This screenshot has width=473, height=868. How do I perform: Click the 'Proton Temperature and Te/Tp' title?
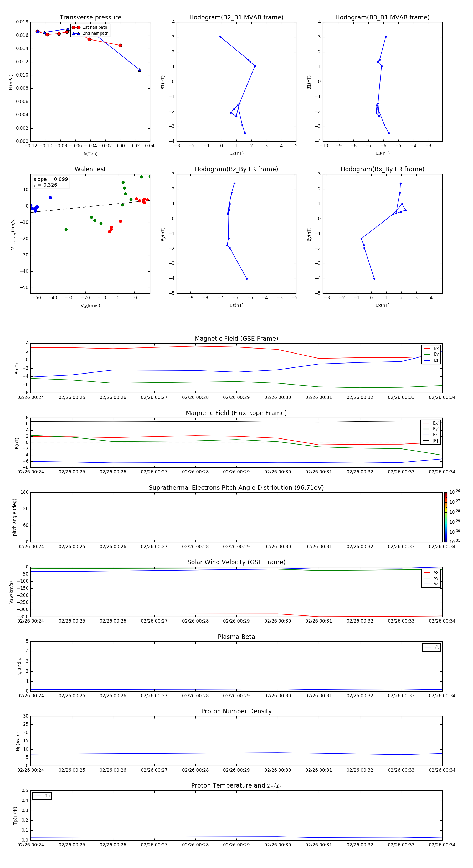click(x=236, y=785)
